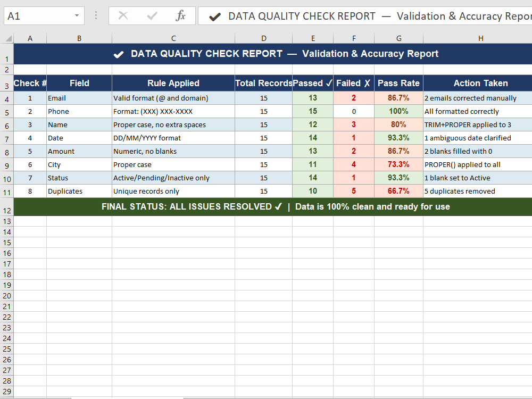
Task: Select row 3 header
Action: point(7,83)
